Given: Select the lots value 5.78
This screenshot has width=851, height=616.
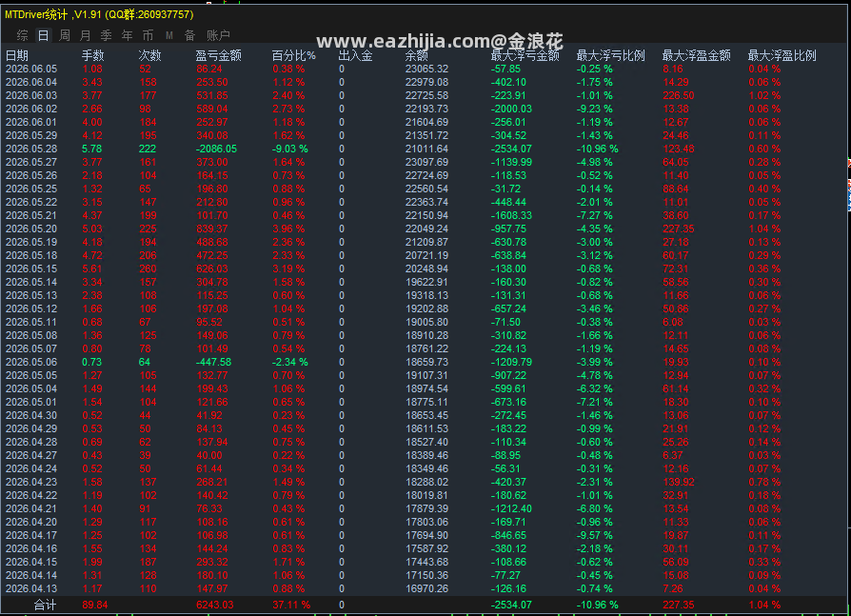Looking at the screenshot, I should [x=91, y=149].
